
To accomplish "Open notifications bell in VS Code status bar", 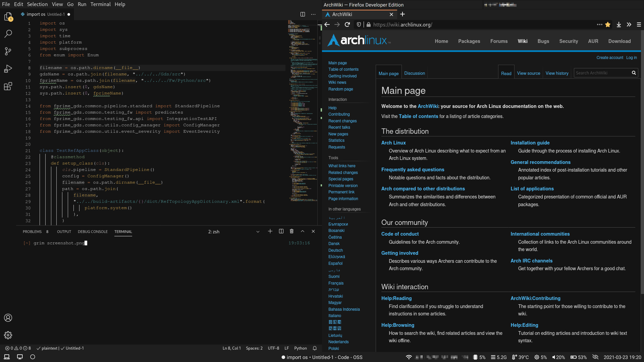I will coord(315,348).
